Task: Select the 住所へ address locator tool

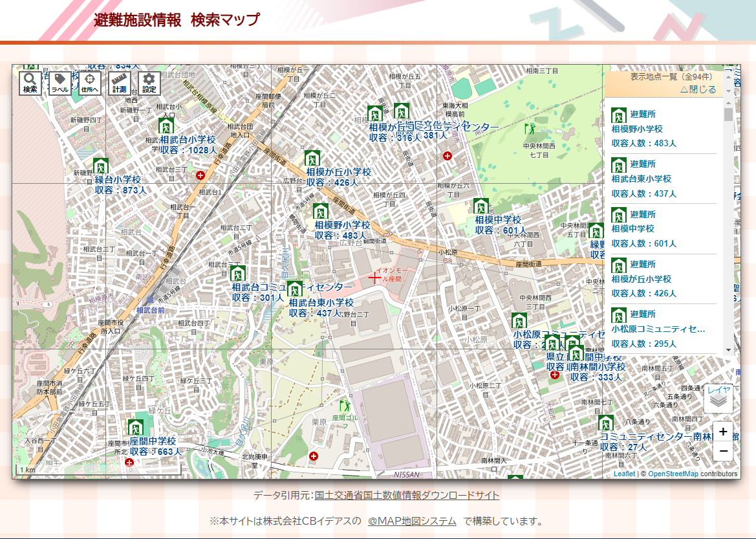Action: tap(90, 83)
